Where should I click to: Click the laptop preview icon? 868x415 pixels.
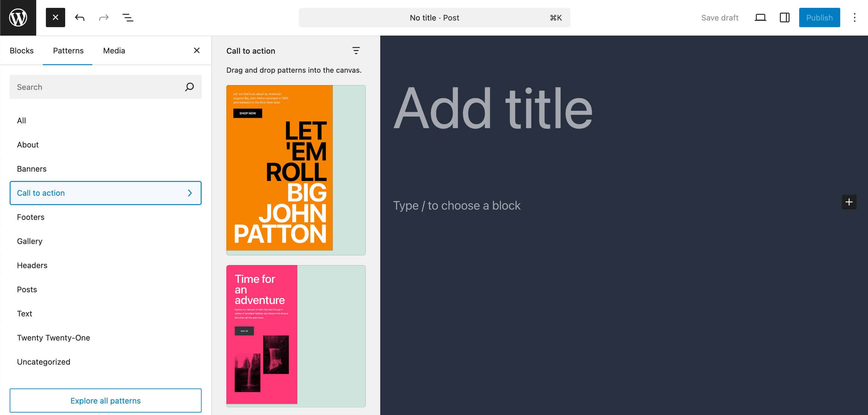click(760, 17)
